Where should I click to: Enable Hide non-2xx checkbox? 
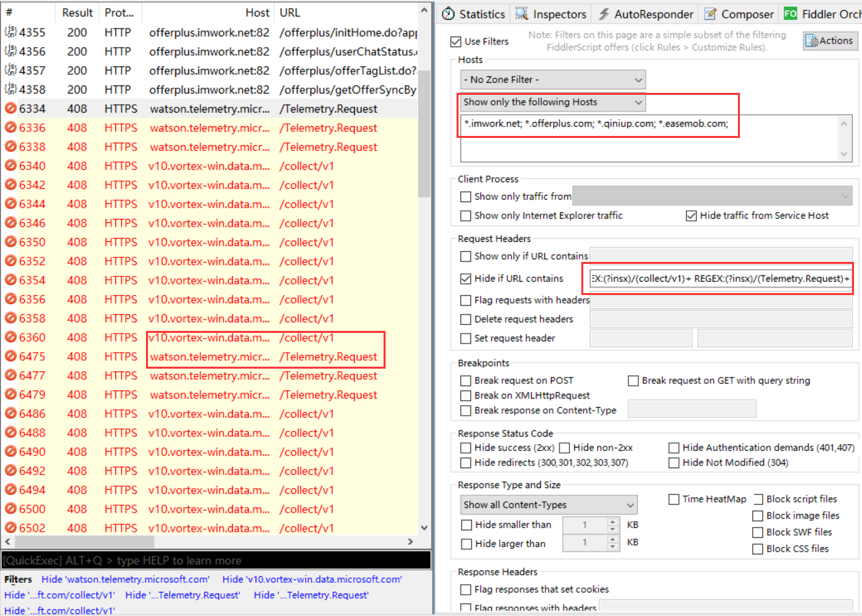click(565, 448)
